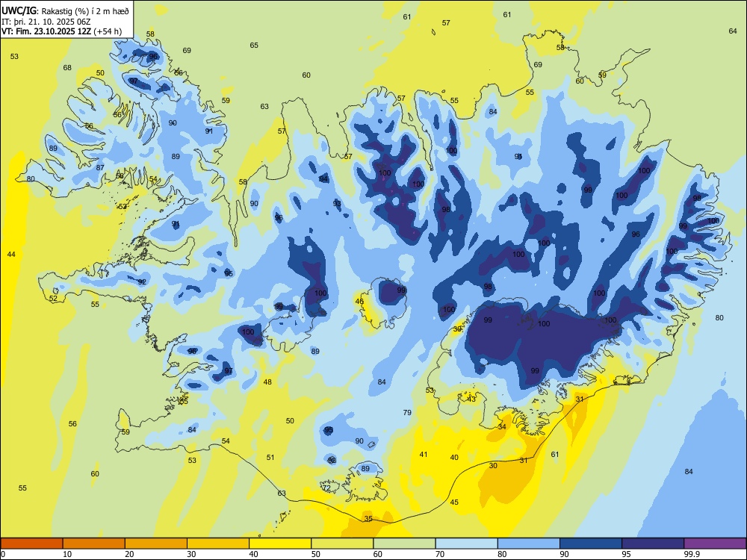This screenshot has width=747, height=560.
Task: Select the 70–80 light blue legend swatch
Action: click(x=466, y=544)
